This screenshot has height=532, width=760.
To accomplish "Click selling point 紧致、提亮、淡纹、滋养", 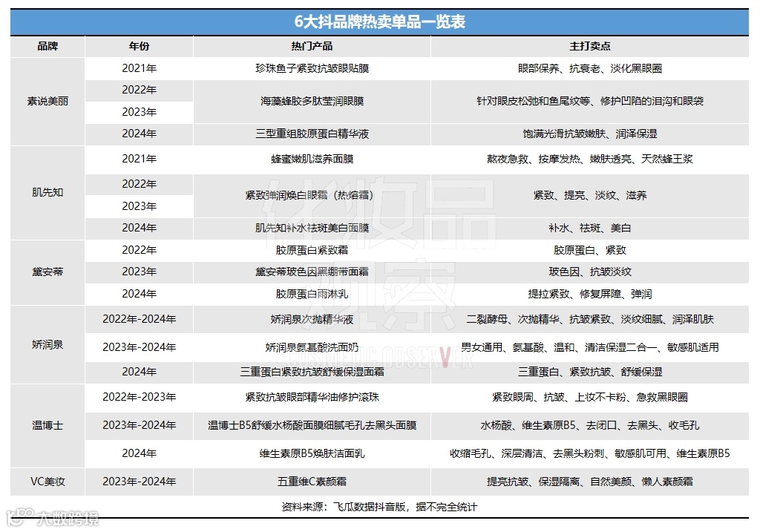I will click(590, 195).
